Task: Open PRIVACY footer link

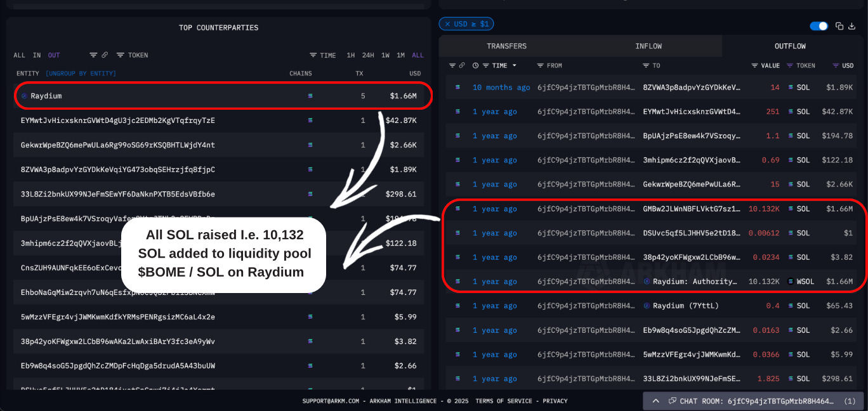Action: click(x=555, y=401)
